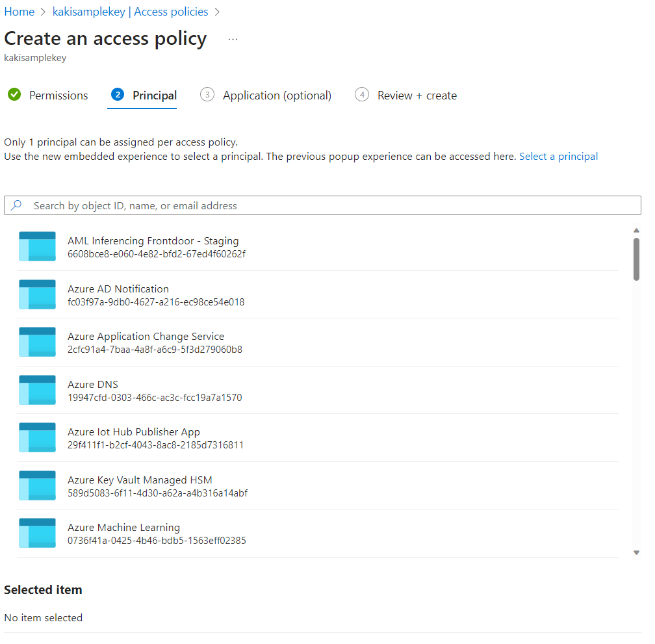
Task: Select Azure Iot Hub Publisher App principal
Action: [x=318, y=438]
